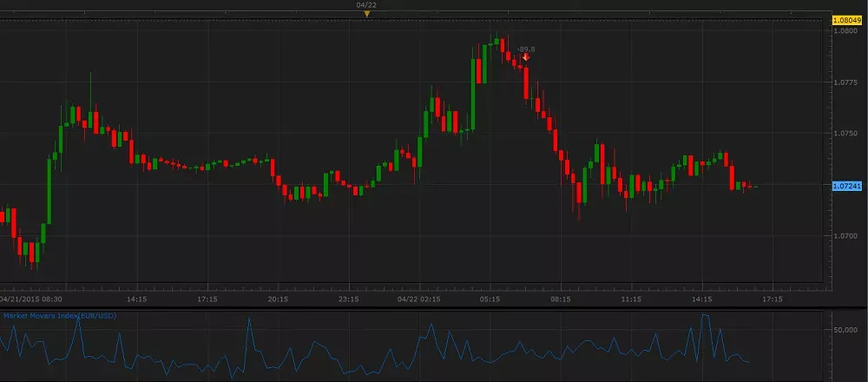Screen dimensions: 868x382
Task: Click the orange 04/22 date triangle marker
Action: click(366, 14)
